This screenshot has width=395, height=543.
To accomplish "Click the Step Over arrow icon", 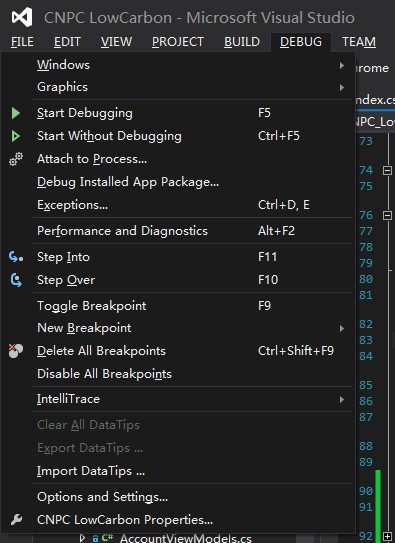I will pyautogui.click(x=16, y=280).
